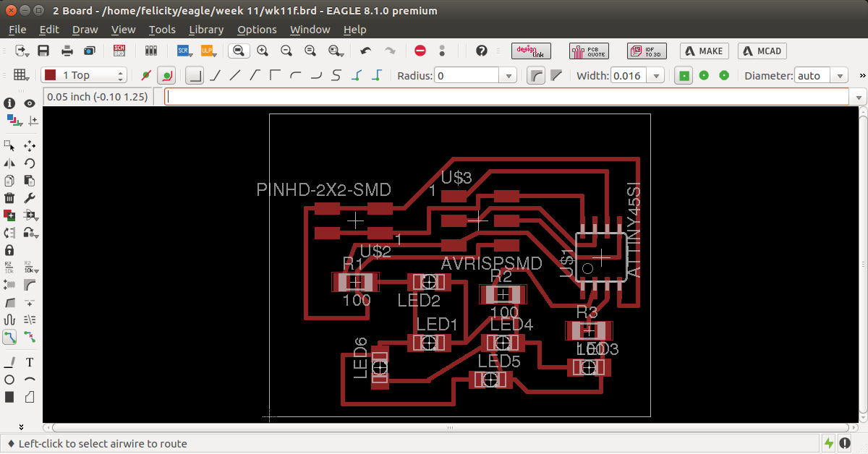Select the Lock padlock tool
The width and height of the screenshot is (868, 454).
9,249
